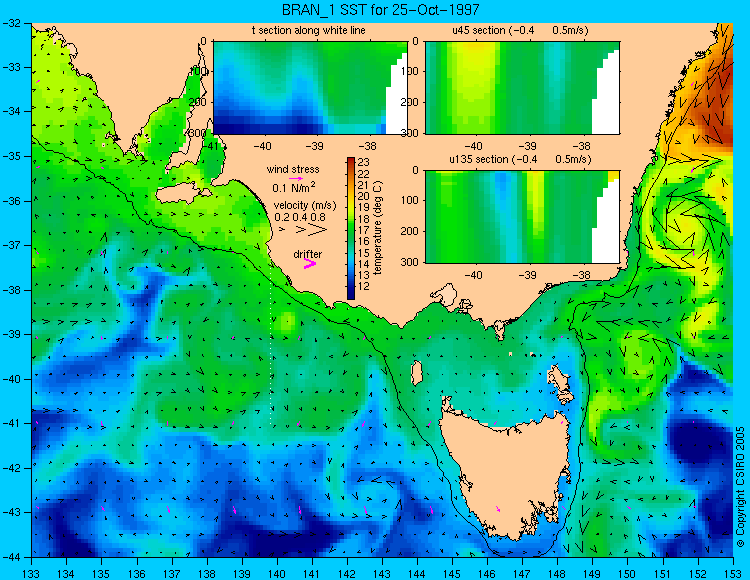Click the longitude axis label "144"

click(x=417, y=574)
